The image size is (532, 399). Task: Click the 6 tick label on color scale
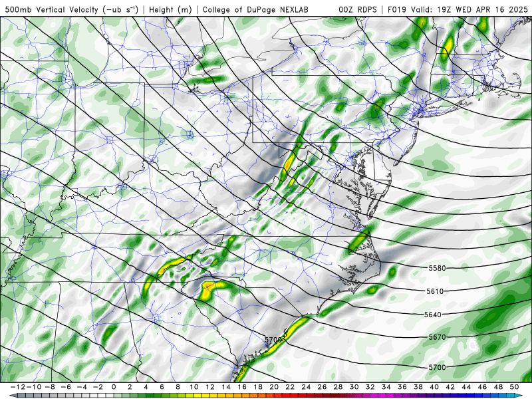point(162,387)
